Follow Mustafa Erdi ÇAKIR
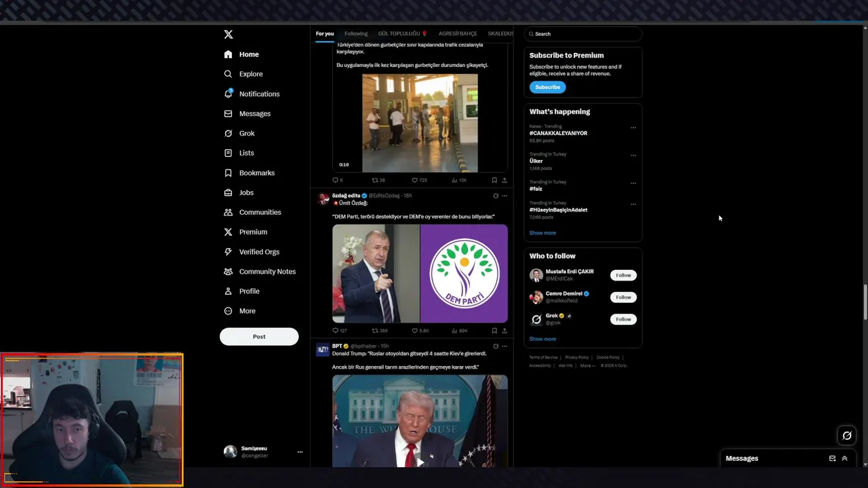This screenshot has width=868, height=488. [623, 275]
